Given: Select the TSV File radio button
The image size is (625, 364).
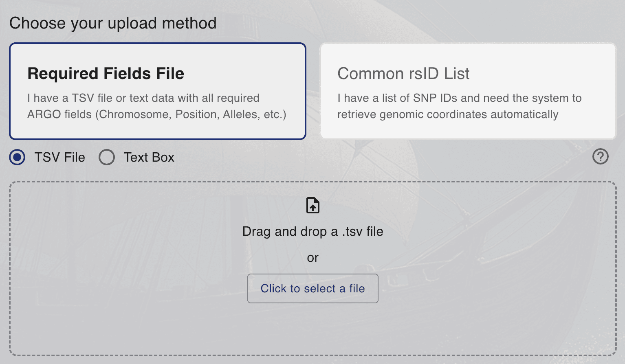Looking at the screenshot, I should pos(17,157).
